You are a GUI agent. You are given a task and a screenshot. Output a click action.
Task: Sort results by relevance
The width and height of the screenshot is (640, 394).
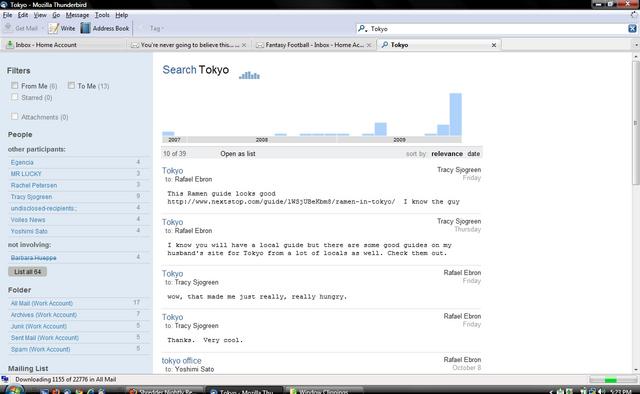click(447, 154)
